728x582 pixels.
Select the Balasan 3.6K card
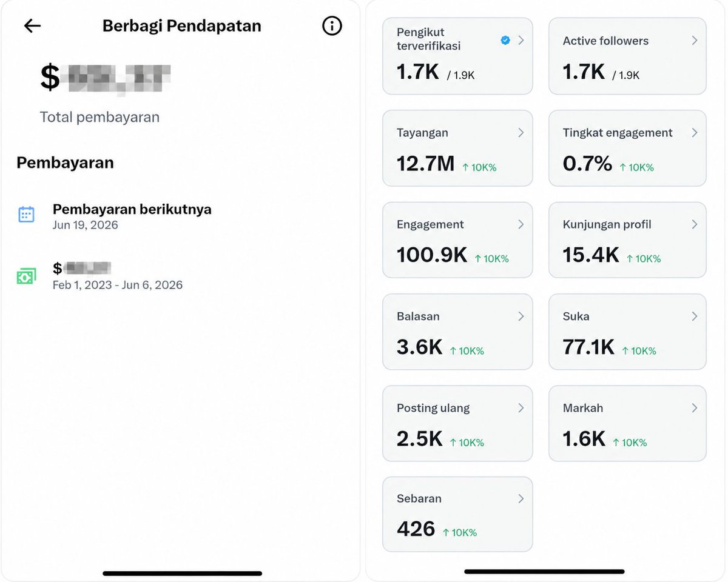click(457, 332)
